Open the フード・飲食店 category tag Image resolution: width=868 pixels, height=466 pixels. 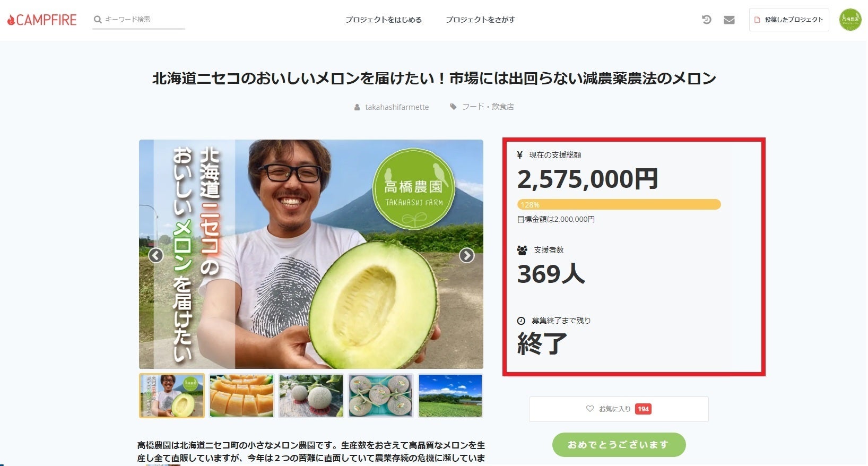pyautogui.click(x=488, y=107)
